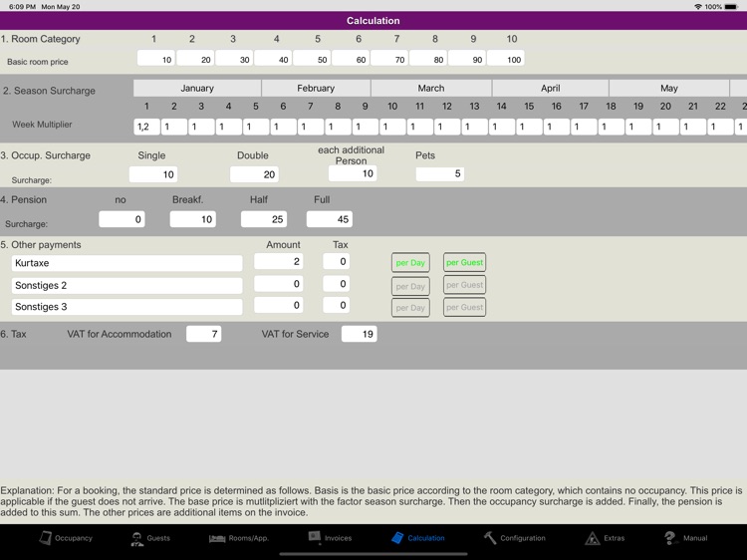The height and width of the screenshot is (560, 747).
Task: Edit Kurtaxe Amount field
Action: [279, 261]
